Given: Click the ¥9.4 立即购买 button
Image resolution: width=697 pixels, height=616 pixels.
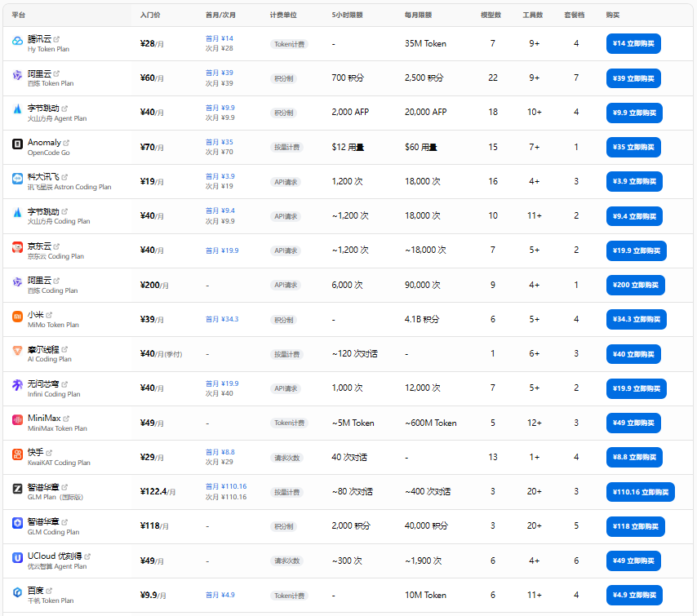Looking at the screenshot, I should pyautogui.click(x=634, y=216).
